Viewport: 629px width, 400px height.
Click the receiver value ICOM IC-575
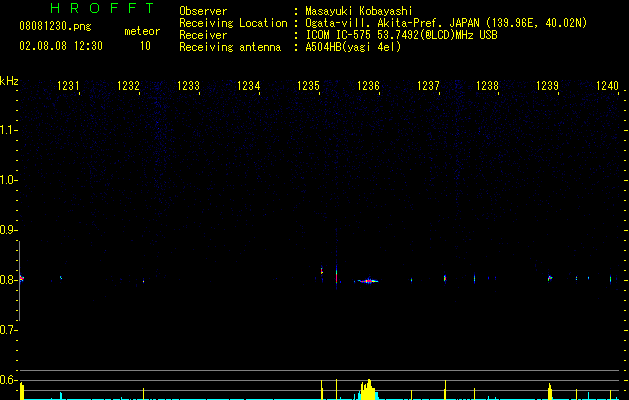tap(339, 35)
